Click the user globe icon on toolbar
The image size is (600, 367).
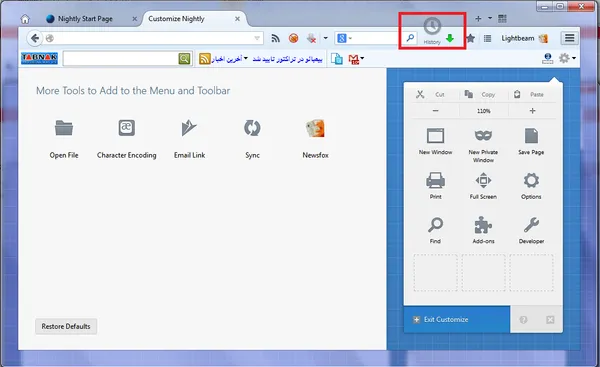[548, 58]
